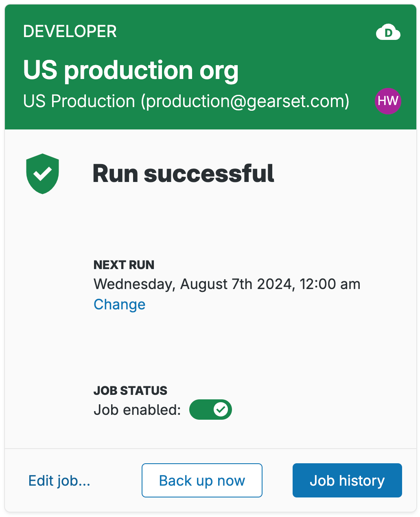Click the DEVELOPER label in header
Image resolution: width=420 pixels, height=517 pixels.
[x=70, y=31]
